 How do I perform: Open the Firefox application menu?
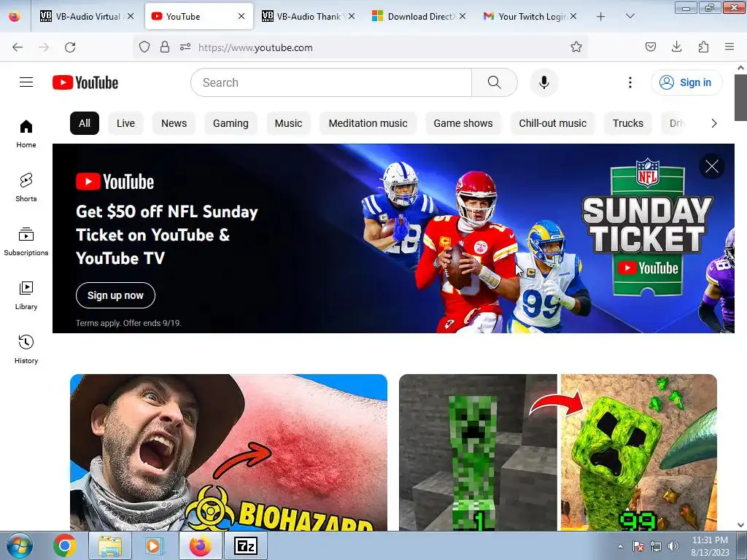(x=729, y=47)
